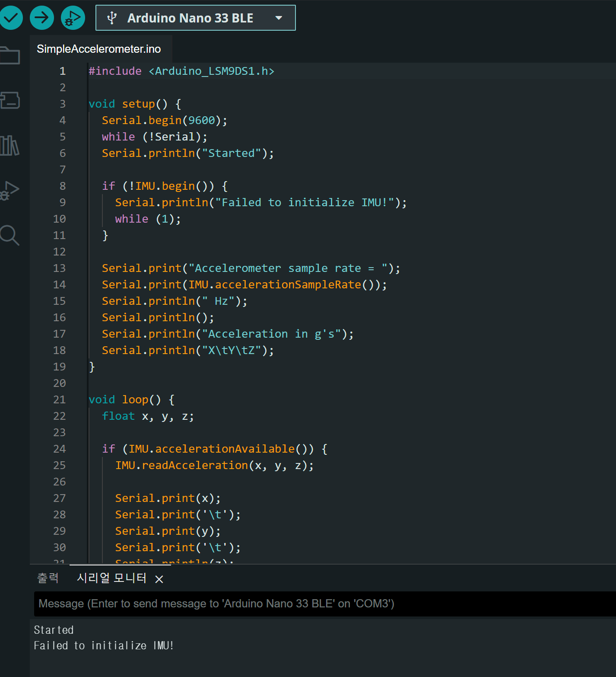This screenshot has width=616, height=677.
Task: Click the void loop() line in the editor
Action: point(131,399)
